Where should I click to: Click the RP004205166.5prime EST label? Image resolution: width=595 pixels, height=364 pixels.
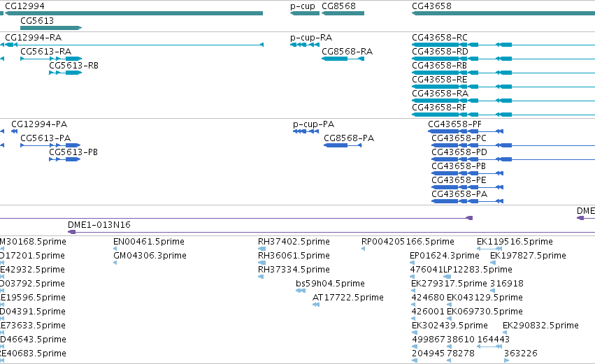tap(408, 242)
